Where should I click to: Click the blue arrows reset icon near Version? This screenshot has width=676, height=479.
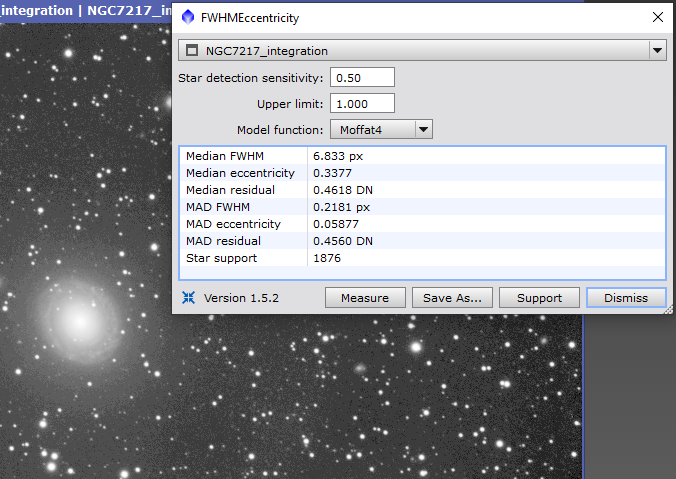(188, 297)
